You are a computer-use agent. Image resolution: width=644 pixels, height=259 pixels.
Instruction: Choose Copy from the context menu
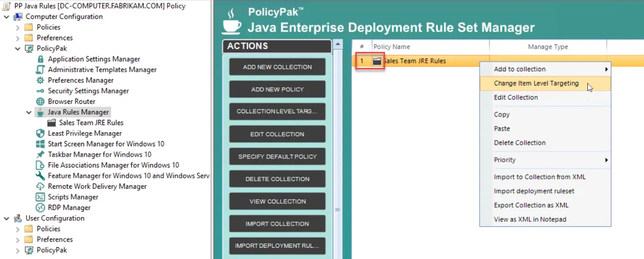545,115
